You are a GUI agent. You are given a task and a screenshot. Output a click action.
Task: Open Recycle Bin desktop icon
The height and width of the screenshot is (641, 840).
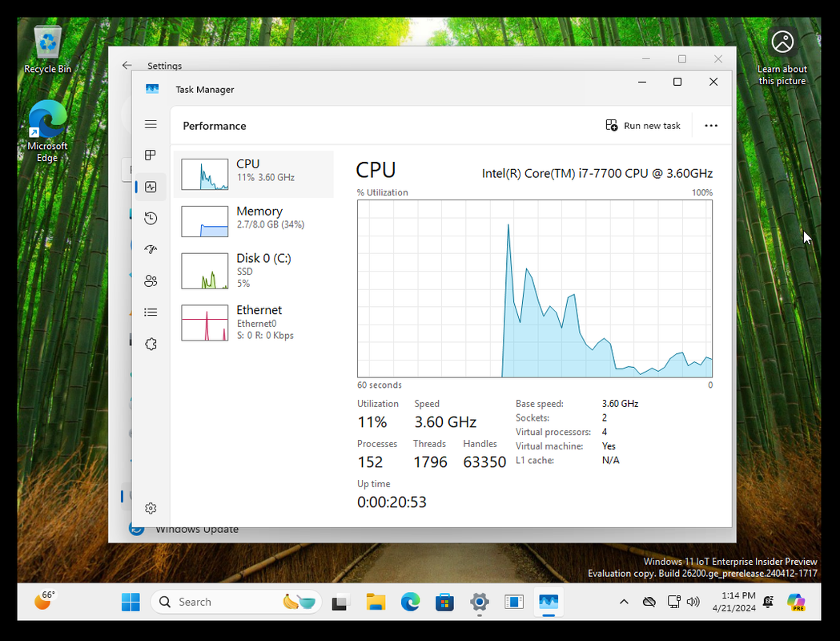(48, 50)
